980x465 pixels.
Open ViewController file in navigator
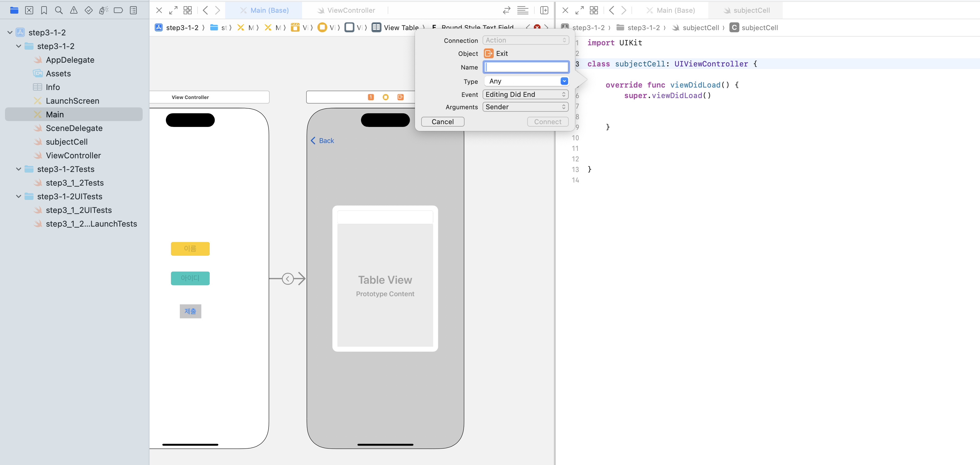coord(73,156)
